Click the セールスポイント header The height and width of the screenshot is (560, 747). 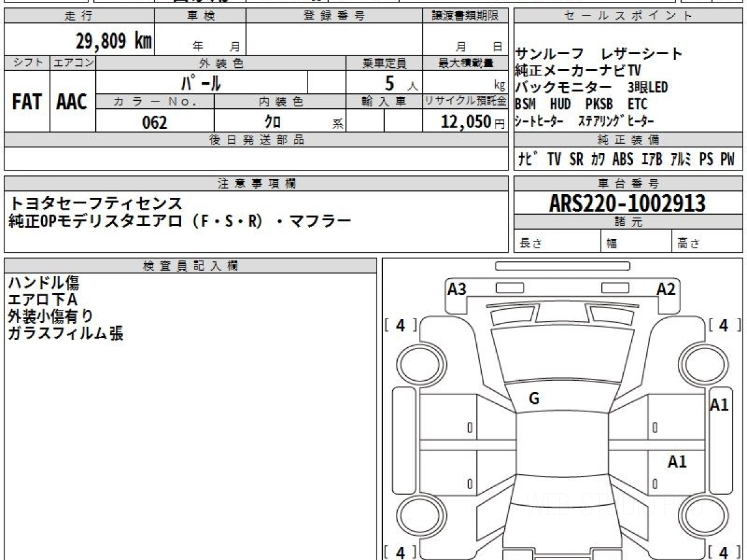pyautogui.click(x=627, y=16)
